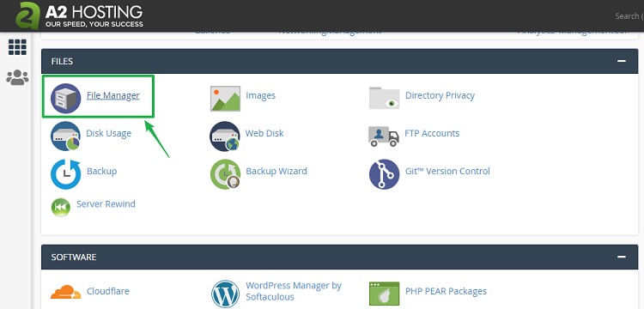Viewport: 644px width, 309px height.
Task: Open the WordPress Manager icon
Action: [225, 294]
